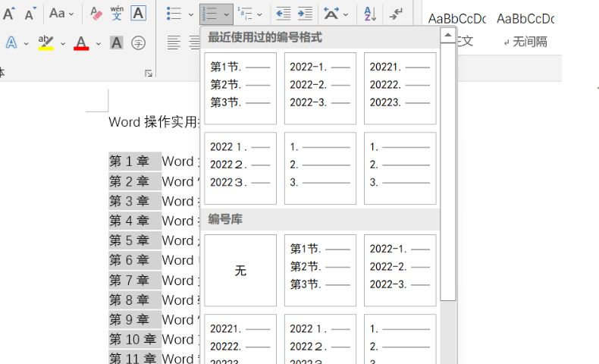Open the Font dialog launcher
Viewport: 599px width, 364px height.
point(149,73)
